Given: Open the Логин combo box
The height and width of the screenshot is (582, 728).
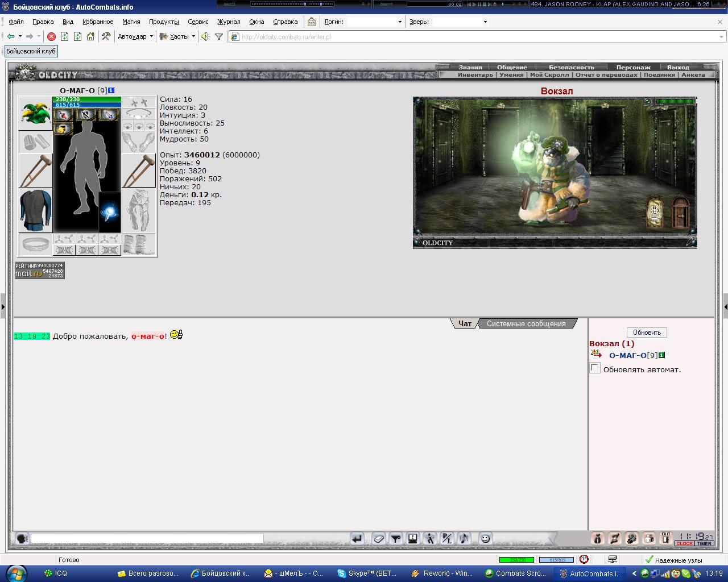Looking at the screenshot, I should coord(375,22).
